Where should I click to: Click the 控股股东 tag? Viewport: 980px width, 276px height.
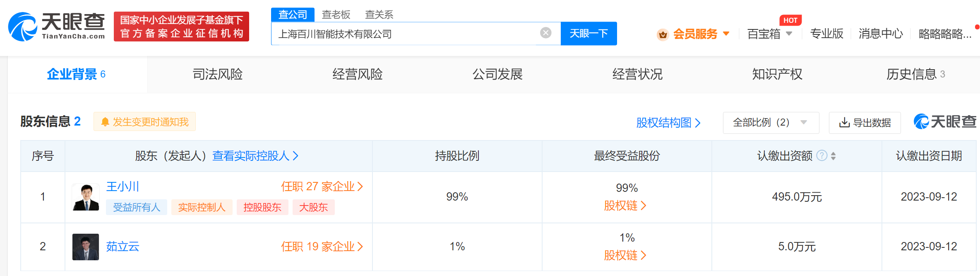click(x=262, y=207)
